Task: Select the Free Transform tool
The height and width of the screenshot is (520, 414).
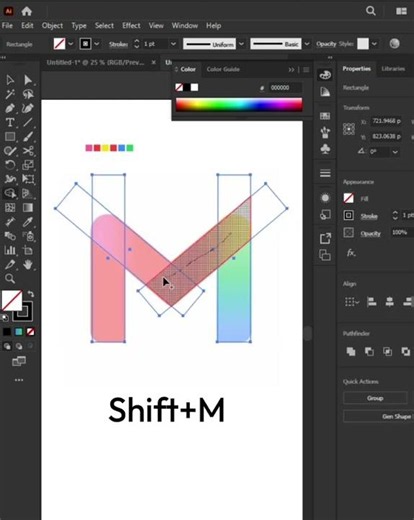Action: [28, 179]
